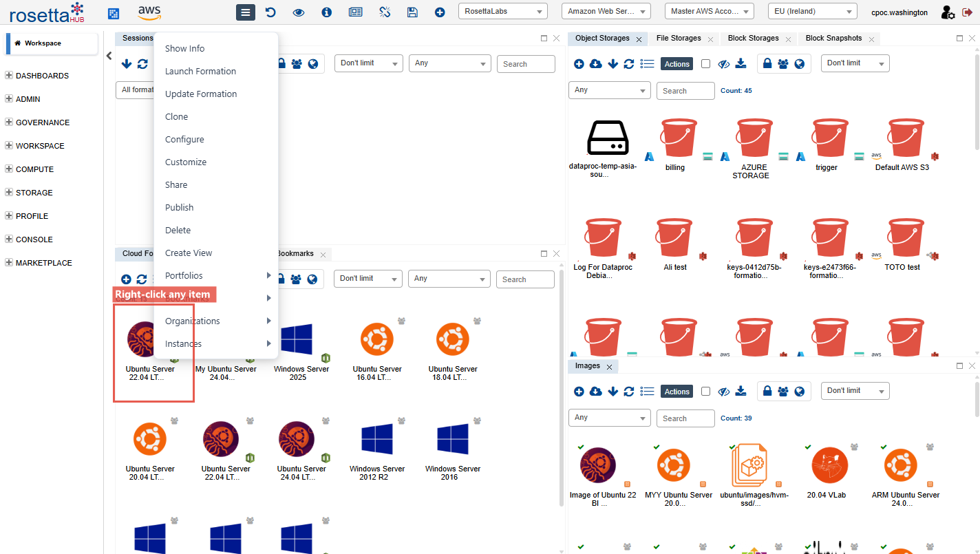
Task: Click Actions button in Object Storages panel
Action: point(677,64)
